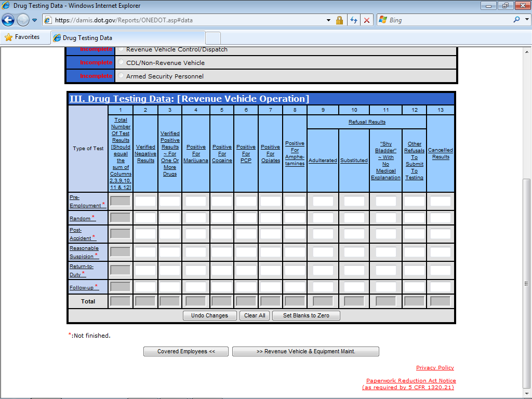Click Pre-Employment Verified Negative Results field
Viewport: 532px width, 399px height.
click(x=145, y=201)
